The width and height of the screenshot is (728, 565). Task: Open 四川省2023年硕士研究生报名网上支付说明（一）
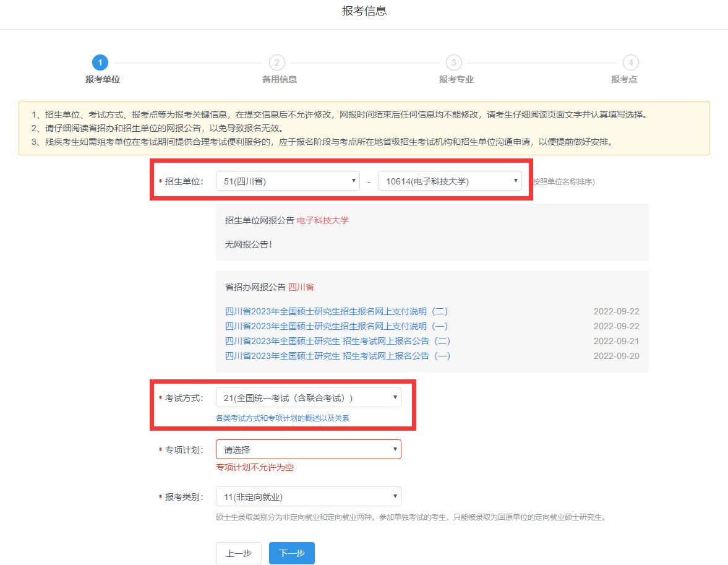pyautogui.click(x=336, y=326)
